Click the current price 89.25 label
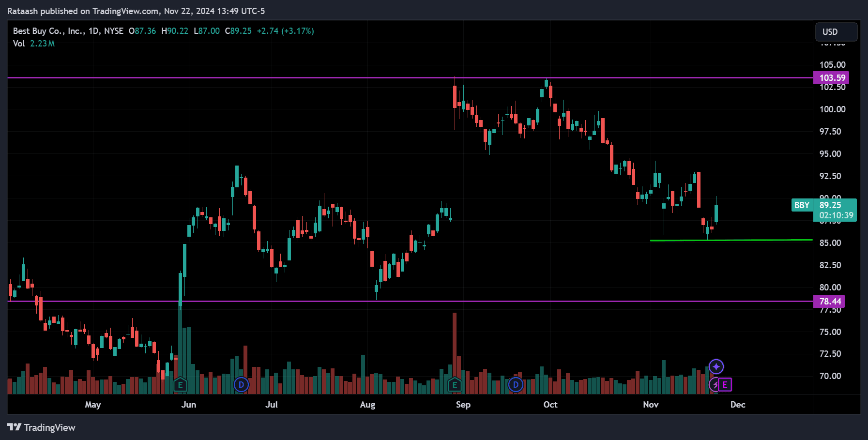Screen dimensions: 868x440 830,205
